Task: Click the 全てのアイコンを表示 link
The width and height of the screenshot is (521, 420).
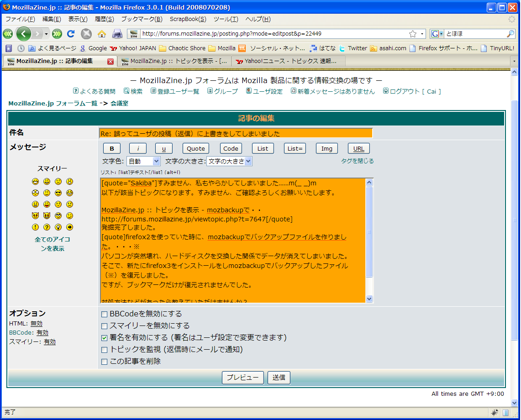Action: [52, 244]
